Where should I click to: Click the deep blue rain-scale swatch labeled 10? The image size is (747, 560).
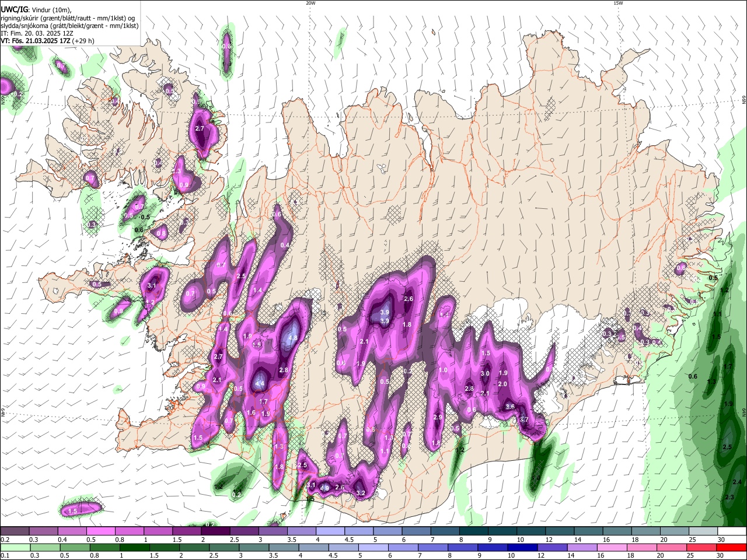[522, 547]
